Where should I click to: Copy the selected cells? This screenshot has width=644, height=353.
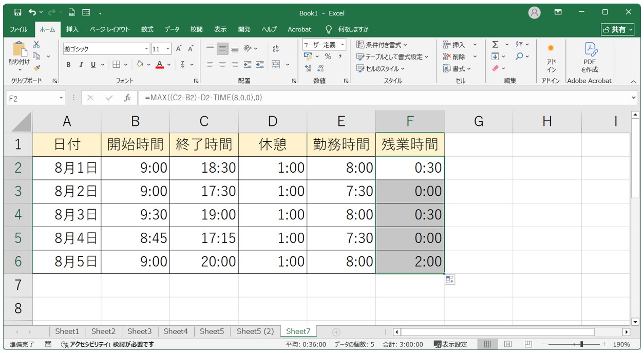pyautogui.click(x=36, y=56)
